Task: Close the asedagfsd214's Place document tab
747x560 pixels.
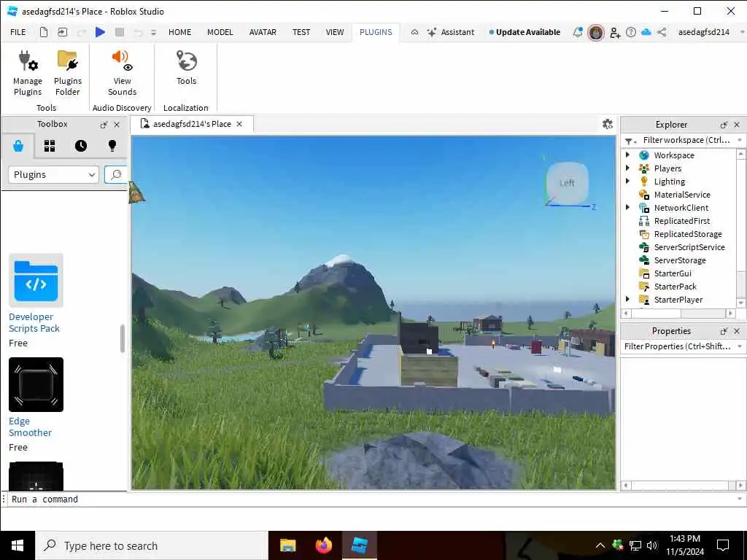Action: (239, 124)
